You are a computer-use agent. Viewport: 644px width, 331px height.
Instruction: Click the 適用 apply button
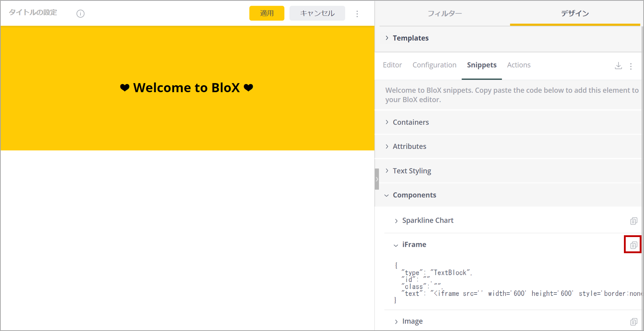click(x=267, y=13)
